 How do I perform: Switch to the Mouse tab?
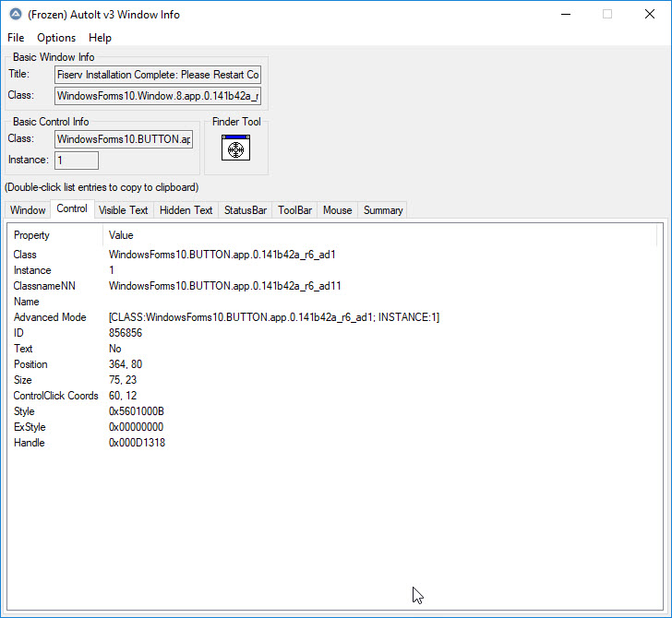[x=337, y=210]
